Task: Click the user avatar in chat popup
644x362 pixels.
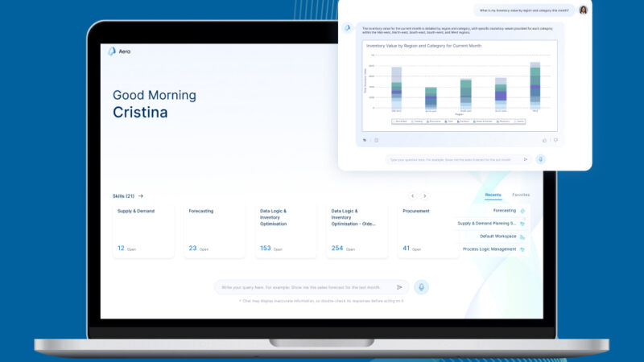Action: pyautogui.click(x=583, y=10)
